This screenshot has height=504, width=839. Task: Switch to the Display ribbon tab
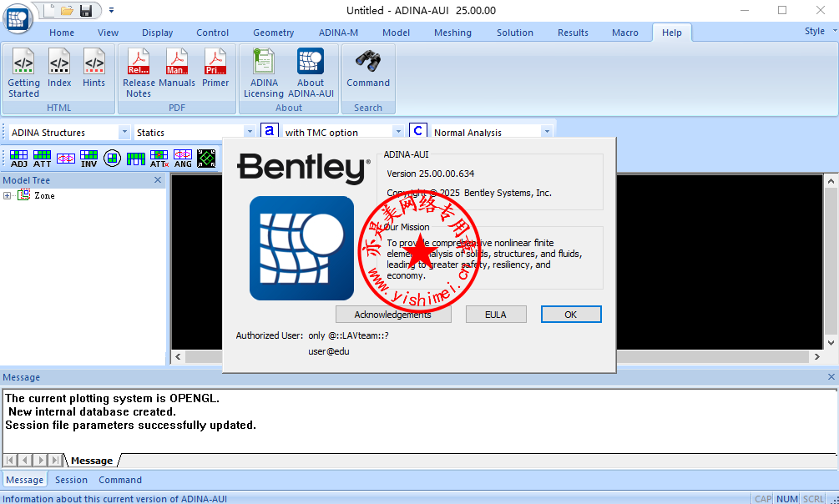click(x=157, y=33)
